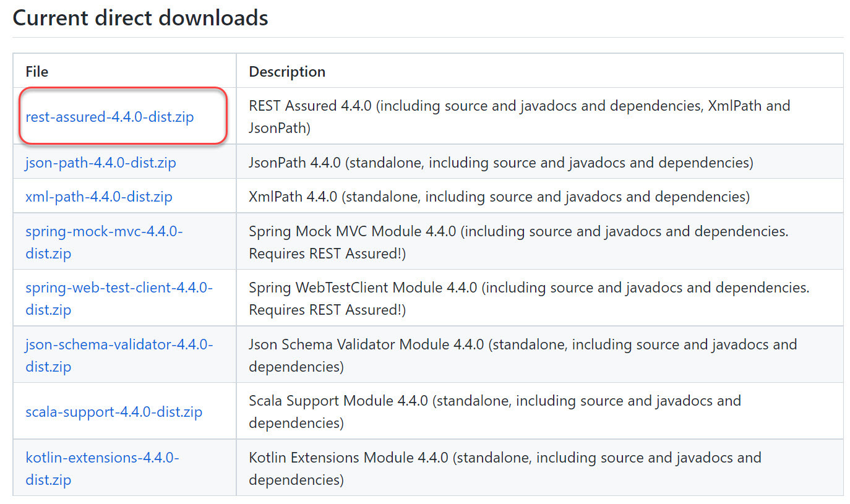Click the scala-support-4.4.0-dist.zip link
The width and height of the screenshot is (850, 504).
(x=114, y=412)
